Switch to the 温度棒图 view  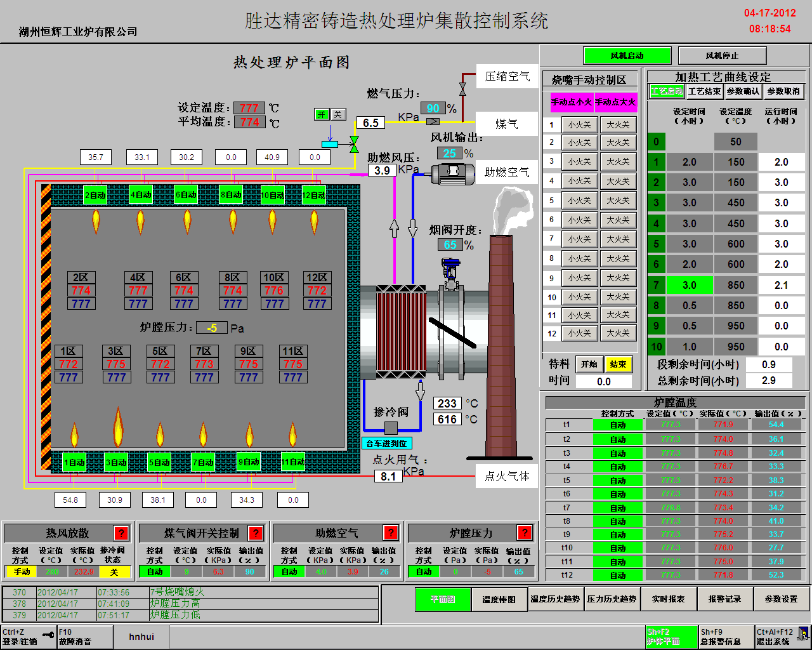pyautogui.click(x=499, y=599)
